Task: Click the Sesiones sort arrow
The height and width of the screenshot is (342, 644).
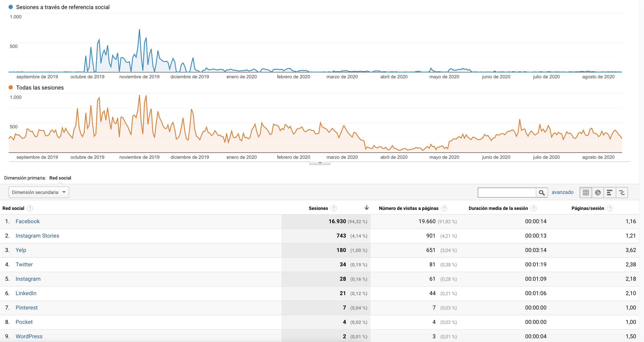Action: coord(367,208)
